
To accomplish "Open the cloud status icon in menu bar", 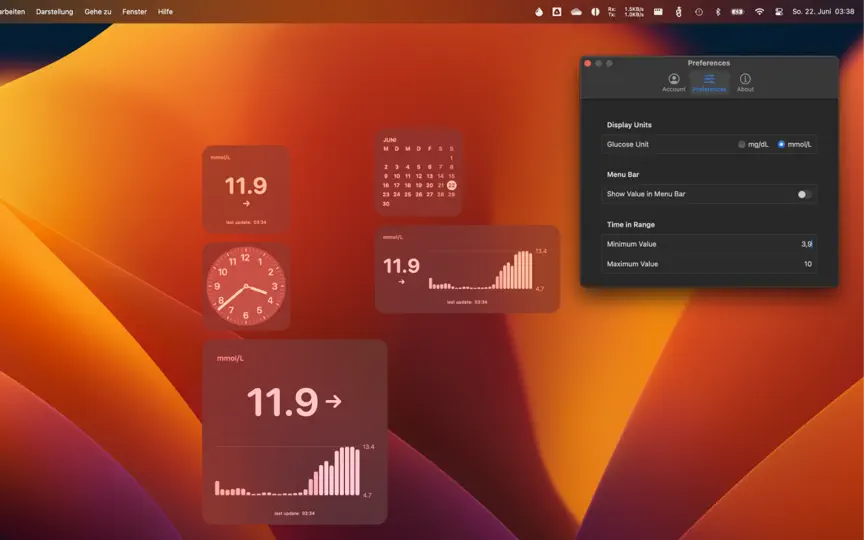I will pyautogui.click(x=576, y=12).
